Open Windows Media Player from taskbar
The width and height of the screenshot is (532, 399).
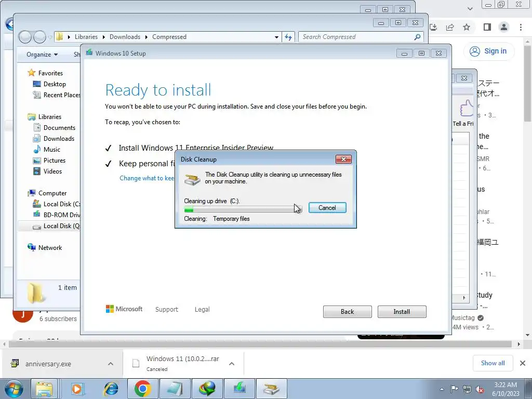pyautogui.click(x=78, y=389)
